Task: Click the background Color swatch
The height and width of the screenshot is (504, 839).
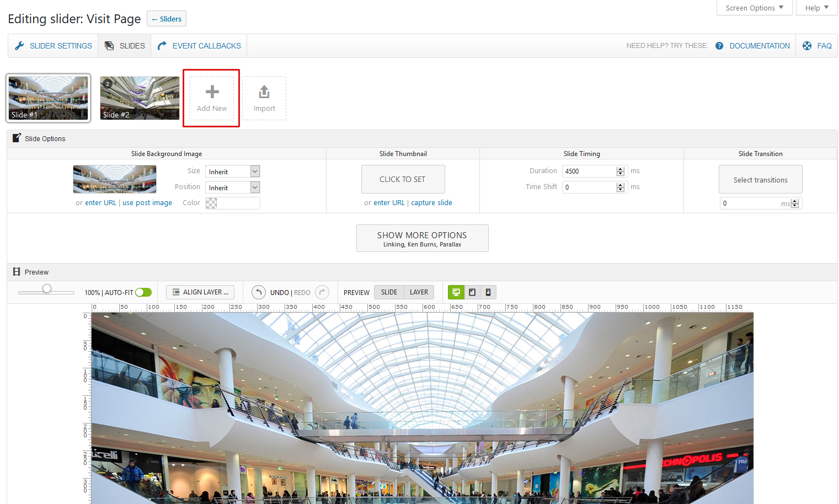Action: (211, 203)
